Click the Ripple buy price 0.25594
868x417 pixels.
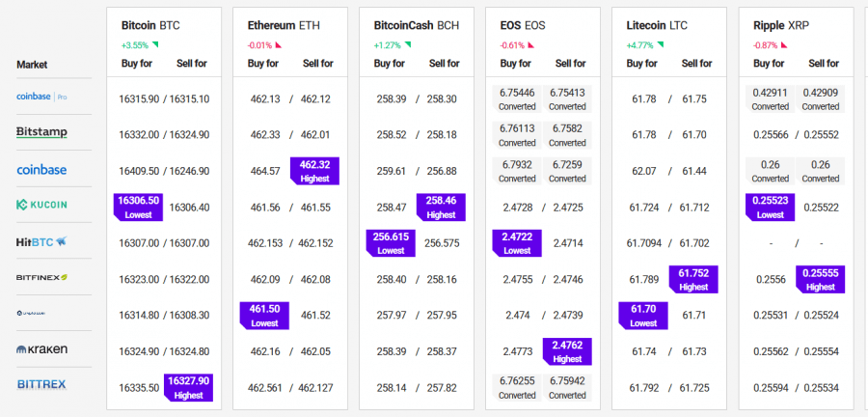pos(771,388)
